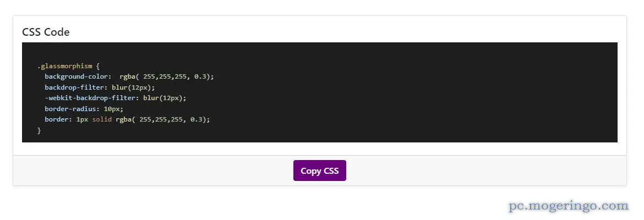Click the opening curly brace after .glassmorphism

click(98, 66)
